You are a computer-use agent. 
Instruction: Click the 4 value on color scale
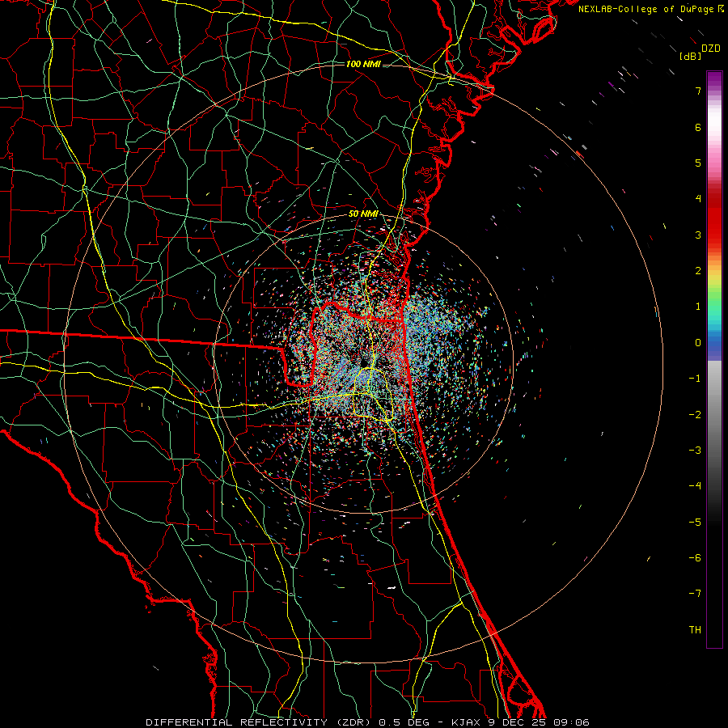point(698,199)
